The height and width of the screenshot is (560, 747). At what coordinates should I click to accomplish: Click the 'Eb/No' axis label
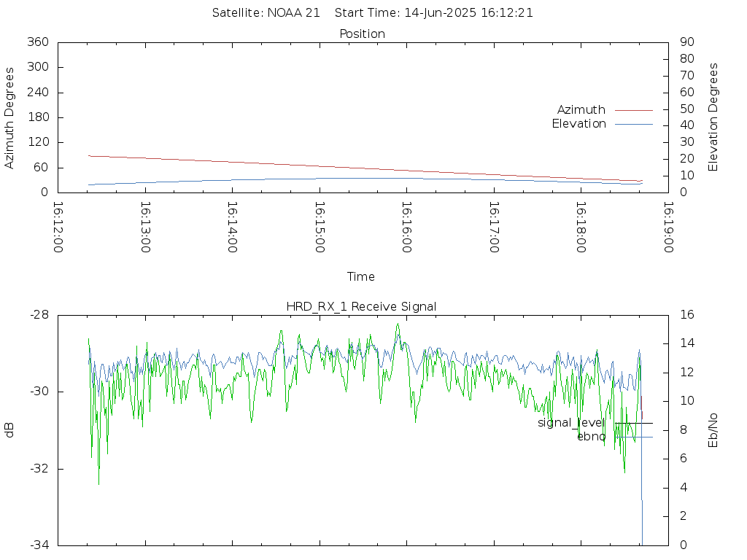click(713, 430)
